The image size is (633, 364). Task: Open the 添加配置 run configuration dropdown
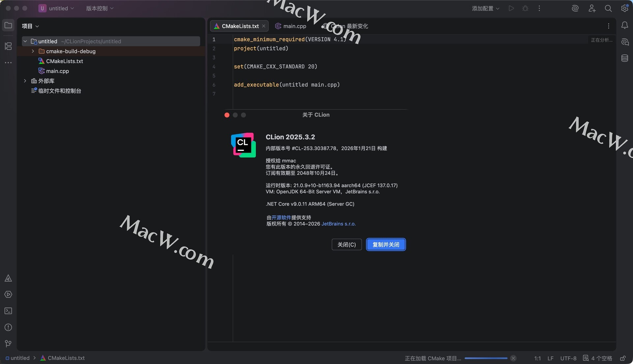(x=485, y=8)
